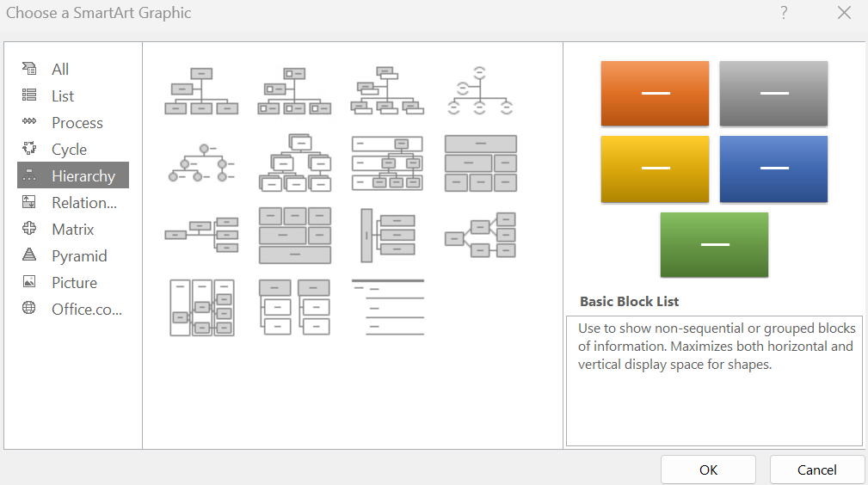868x485 pixels.
Task: Open help with the question mark button
Action: 784,13
